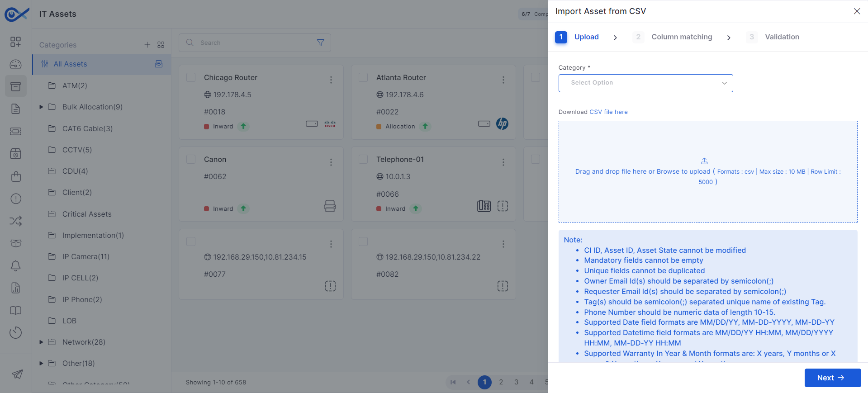Go to the Column matching step
Viewport: 868px width, 393px height.
(681, 37)
